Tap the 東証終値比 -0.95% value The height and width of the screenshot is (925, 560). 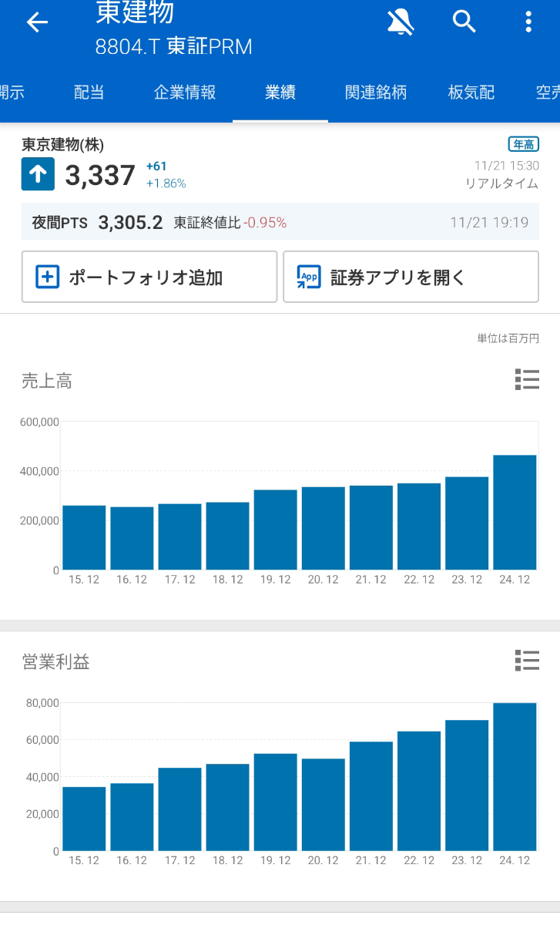(x=230, y=223)
